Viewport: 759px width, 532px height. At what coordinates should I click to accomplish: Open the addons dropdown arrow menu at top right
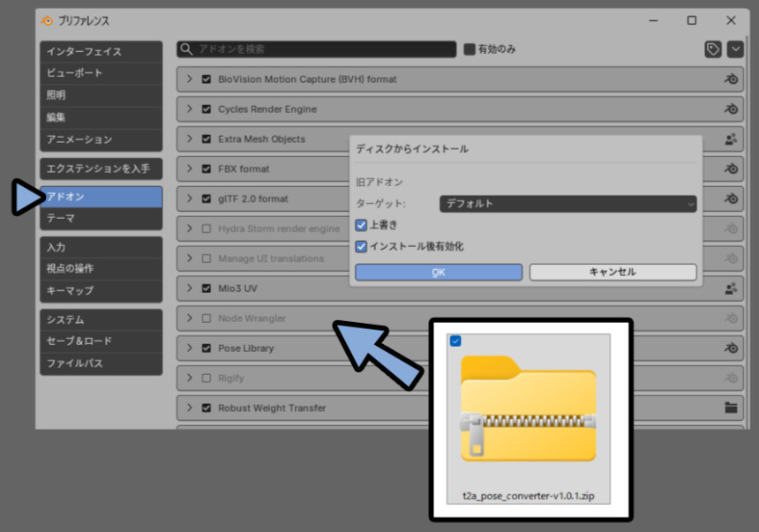735,49
